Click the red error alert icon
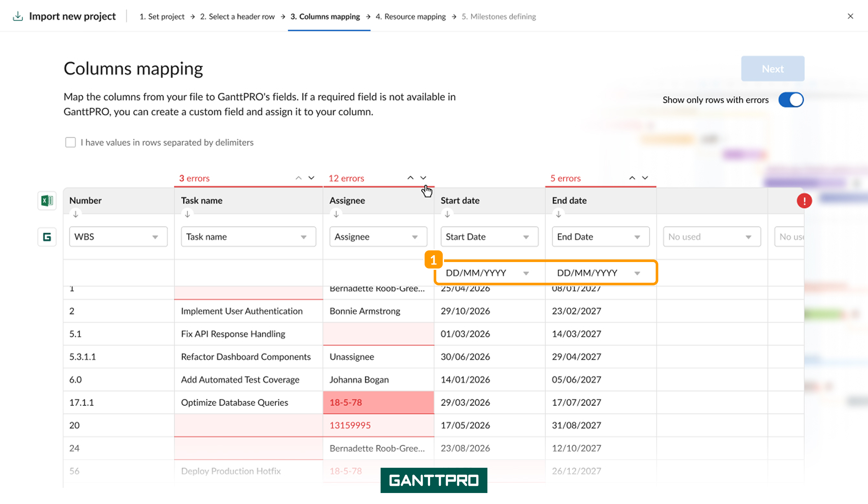 pyautogui.click(x=804, y=201)
